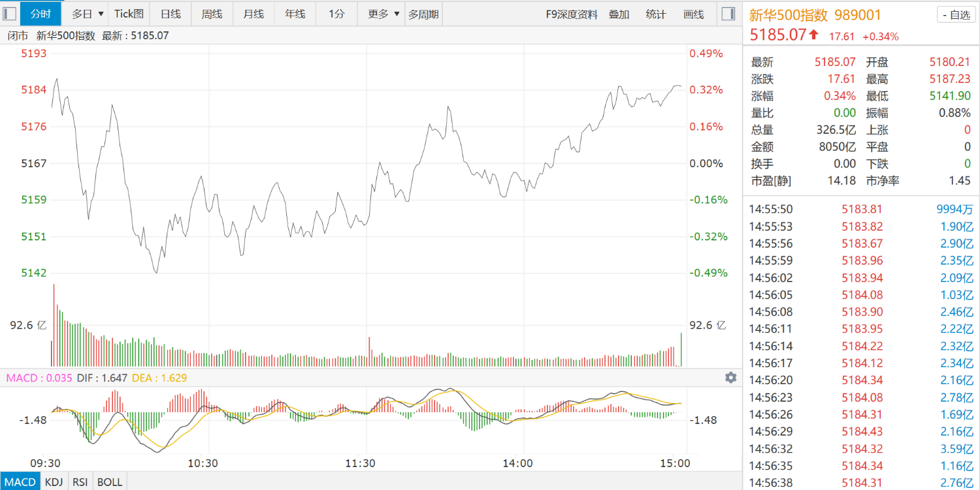Enable the KDJ indicator tab

pyautogui.click(x=55, y=482)
